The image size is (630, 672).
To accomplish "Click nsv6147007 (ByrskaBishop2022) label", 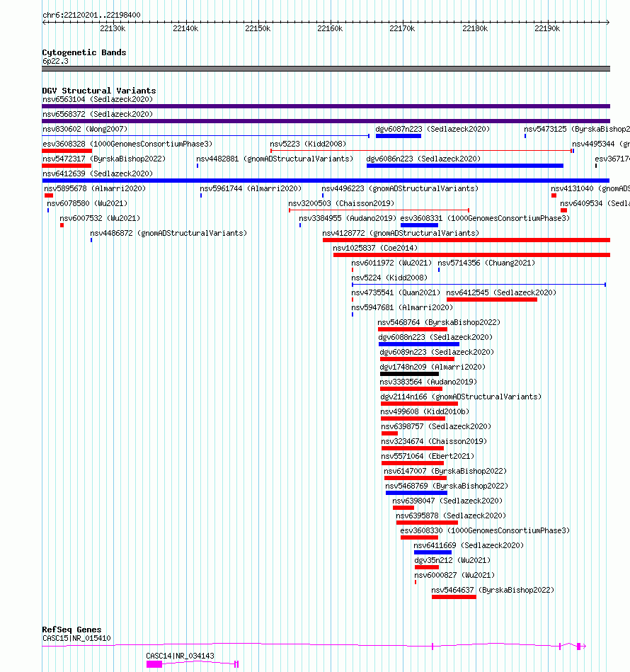I will [x=445, y=471].
